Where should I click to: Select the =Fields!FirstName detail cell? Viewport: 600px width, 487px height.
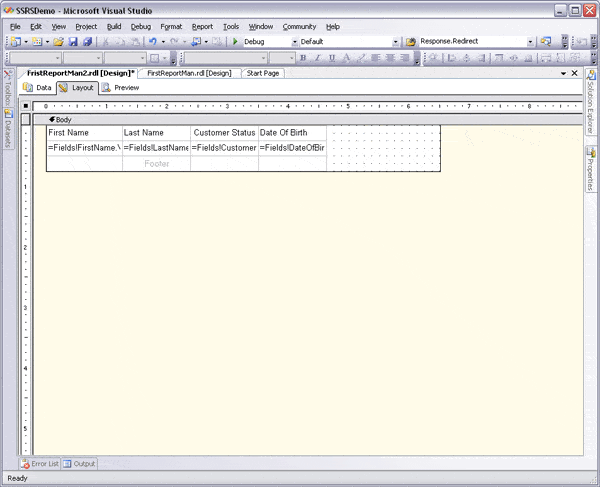pyautogui.click(x=84, y=148)
